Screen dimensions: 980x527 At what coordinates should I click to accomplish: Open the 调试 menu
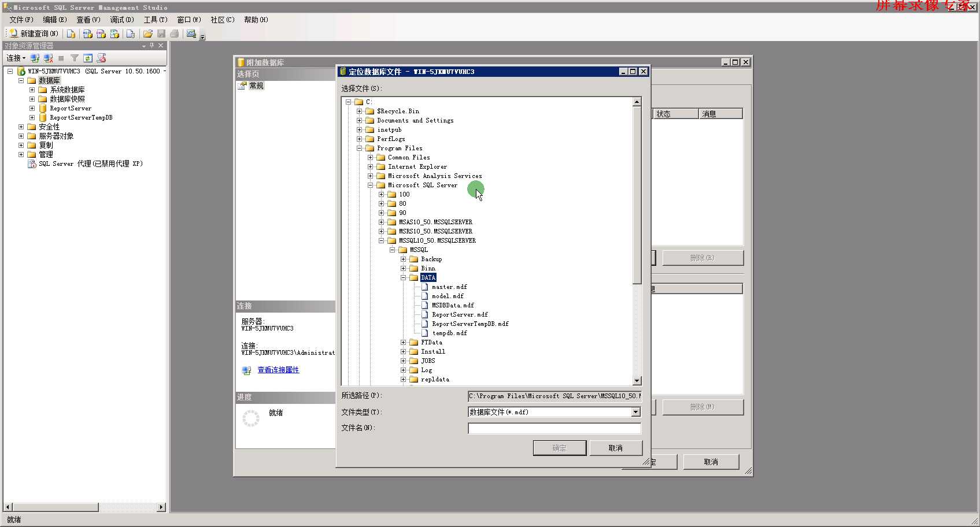pyautogui.click(x=122, y=20)
